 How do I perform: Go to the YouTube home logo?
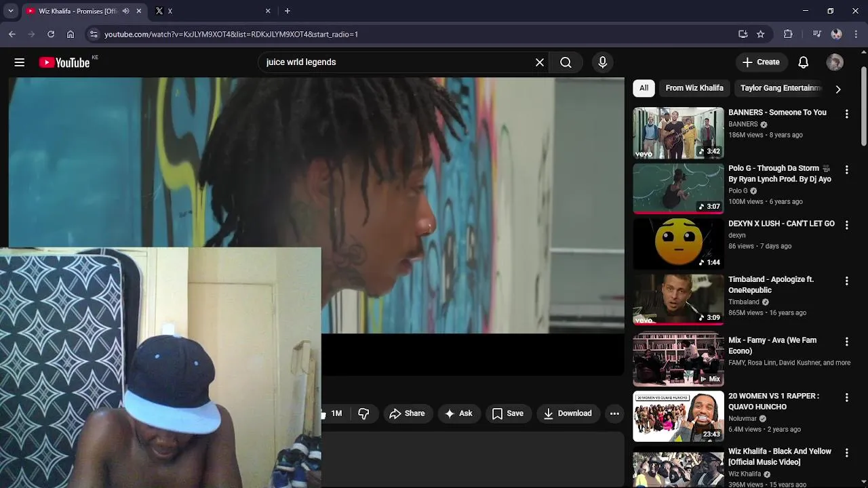point(64,62)
